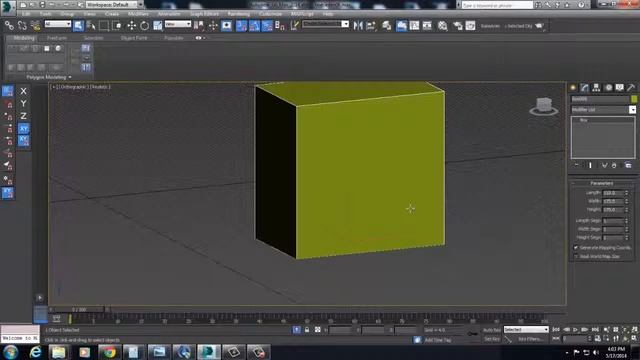Click the Mirror tool
This screenshot has height=360, width=640.
click(358, 26)
